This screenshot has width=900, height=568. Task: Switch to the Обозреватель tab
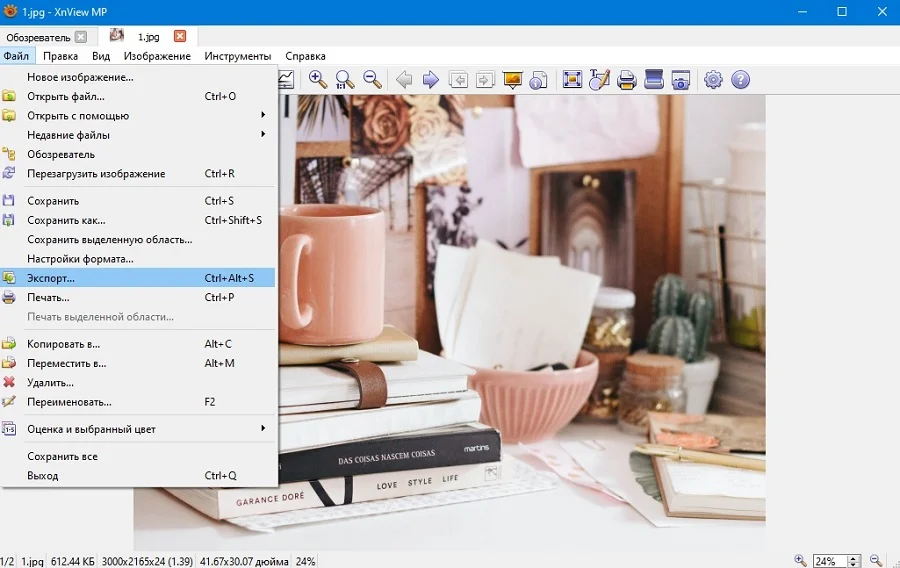click(38, 37)
